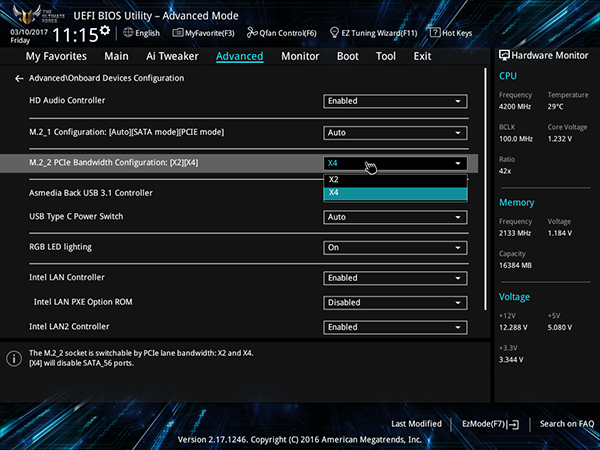Screen dimensions: 600x450
Task: Open the RGB LED lighting dropdown
Action: 395,248
